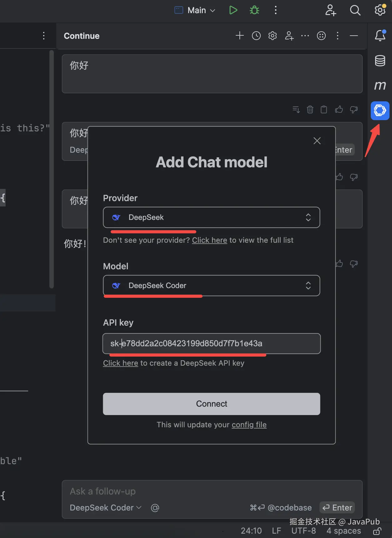392x538 pixels.
Task: Open the Continue plugin sidebar icon
Action: (x=380, y=110)
